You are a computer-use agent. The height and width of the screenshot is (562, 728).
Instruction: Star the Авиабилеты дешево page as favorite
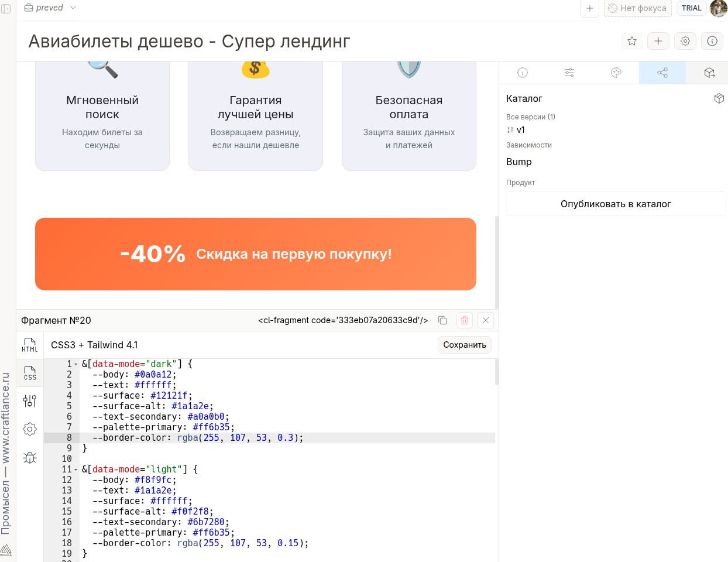pos(631,41)
